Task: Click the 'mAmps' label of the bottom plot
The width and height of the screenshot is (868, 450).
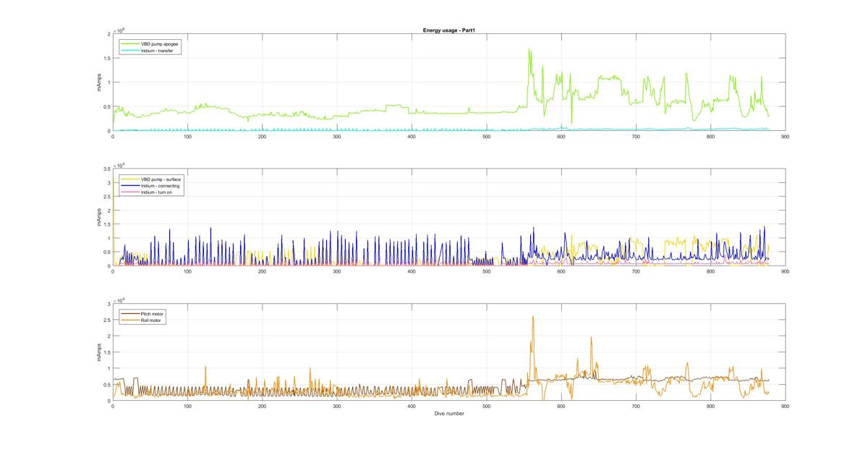Action: pyautogui.click(x=100, y=352)
